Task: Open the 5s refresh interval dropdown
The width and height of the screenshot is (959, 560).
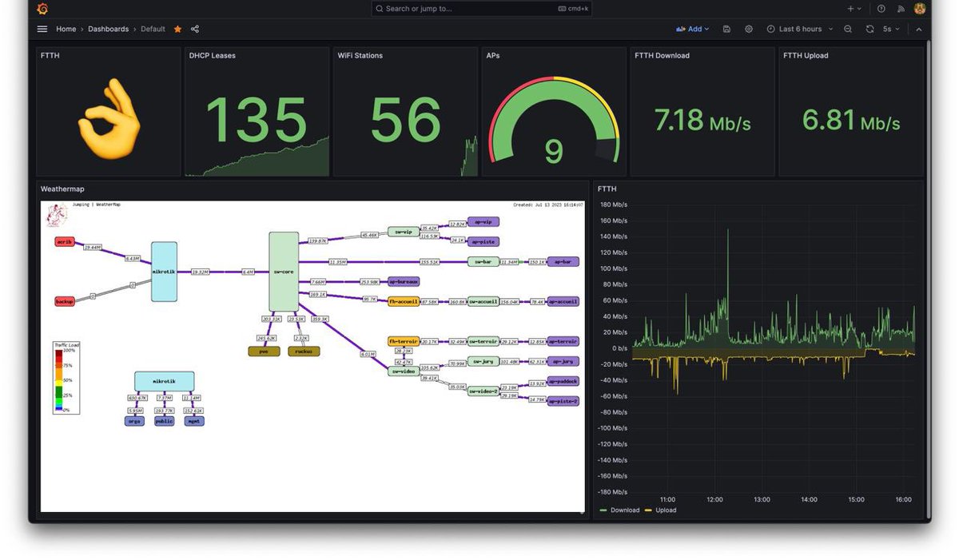Action: pos(891,29)
